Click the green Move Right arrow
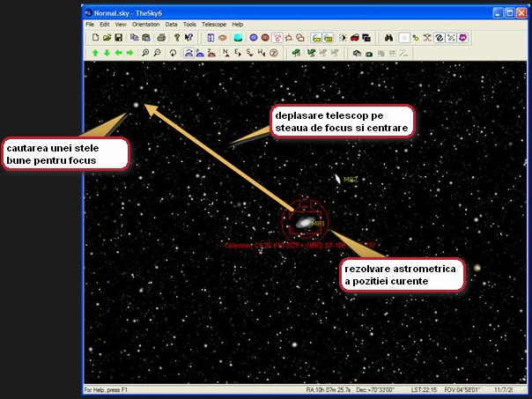This screenshot has height=399, width=532. (x=129, y=53)
